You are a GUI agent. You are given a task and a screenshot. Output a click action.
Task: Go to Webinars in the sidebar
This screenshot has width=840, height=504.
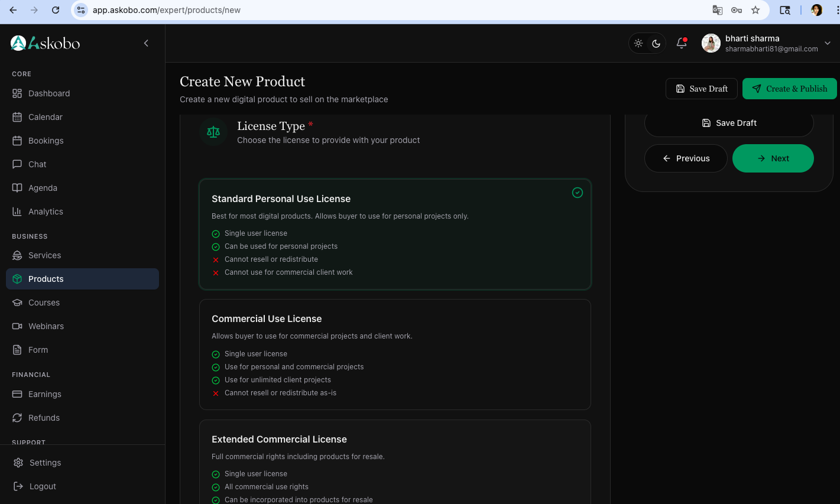(46, 326)
